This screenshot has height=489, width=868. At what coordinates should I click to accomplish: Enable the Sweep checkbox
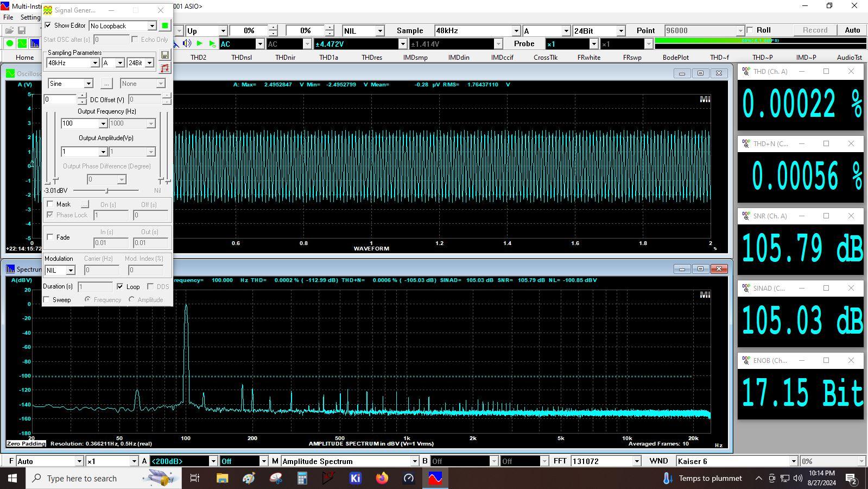(x=47, y=299)
